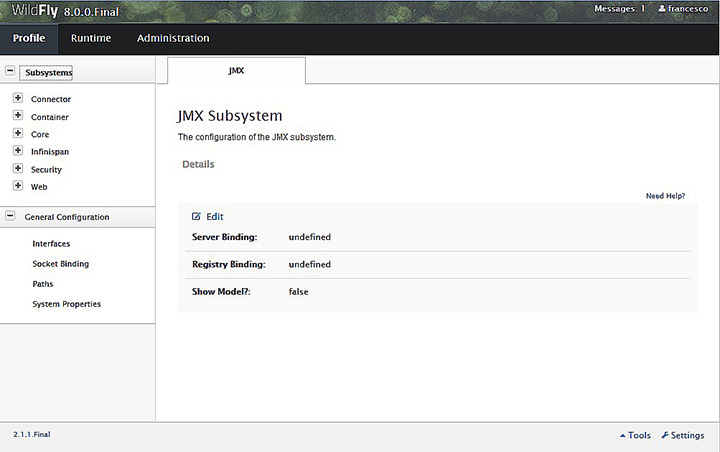Switch to the Profile tab

click(29, 38)
